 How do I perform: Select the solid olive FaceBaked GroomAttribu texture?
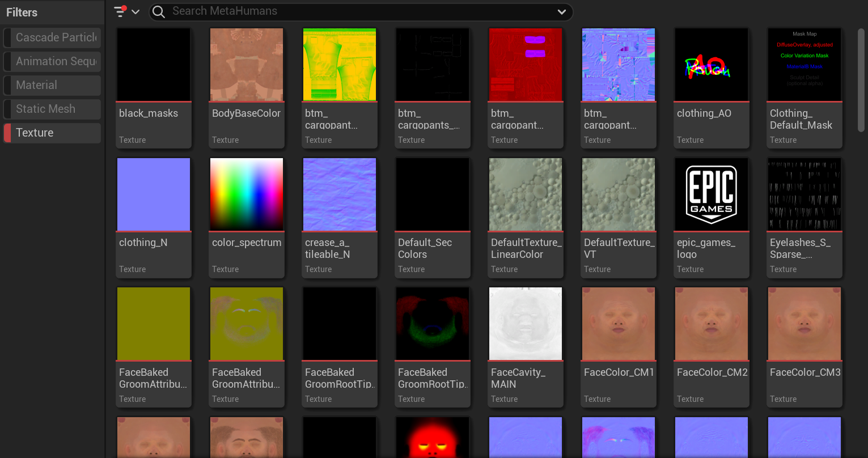coord(154,347)
